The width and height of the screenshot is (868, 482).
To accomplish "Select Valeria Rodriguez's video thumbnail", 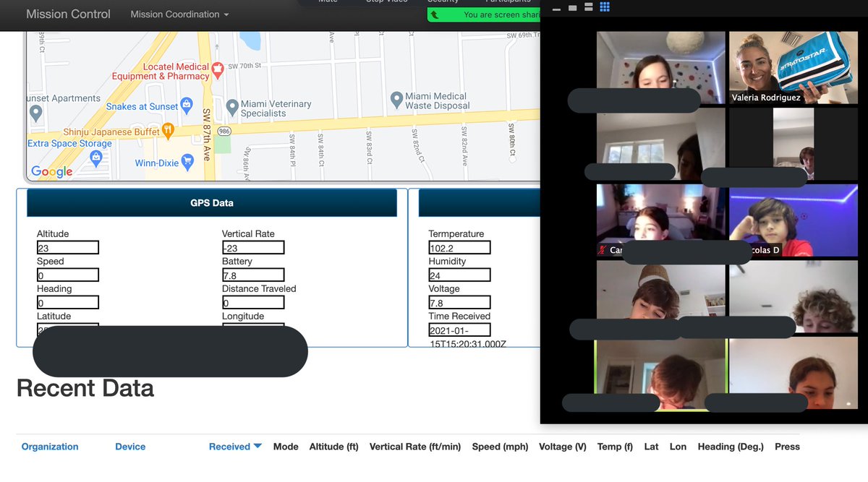I will (793, 68).
